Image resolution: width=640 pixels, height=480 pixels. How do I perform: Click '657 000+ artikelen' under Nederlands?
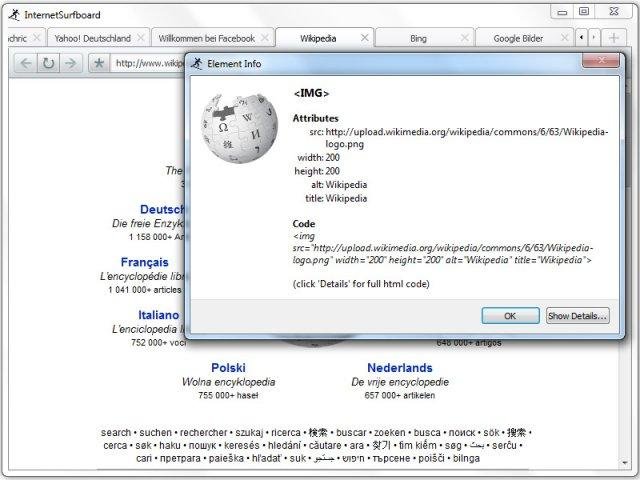click(400, 395)
